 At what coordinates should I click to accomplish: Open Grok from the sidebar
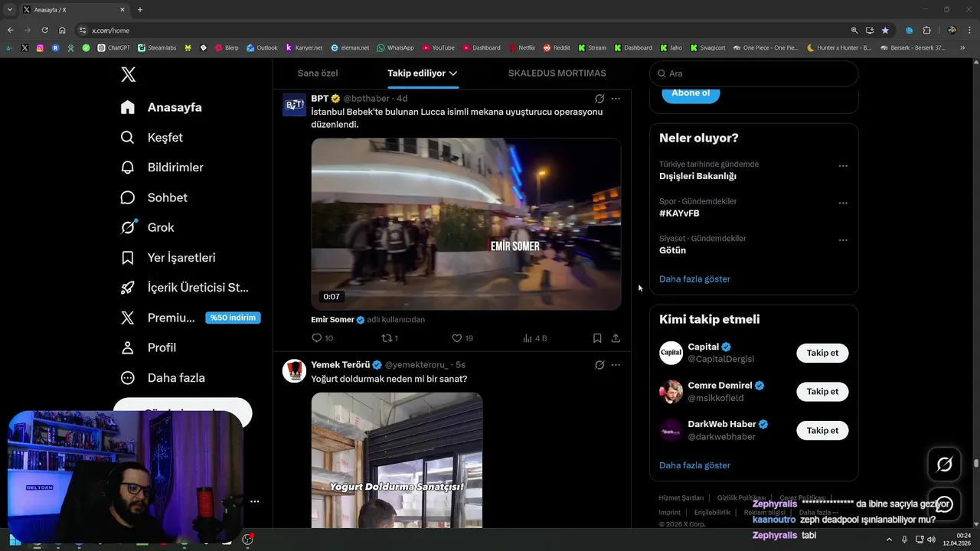147,227
